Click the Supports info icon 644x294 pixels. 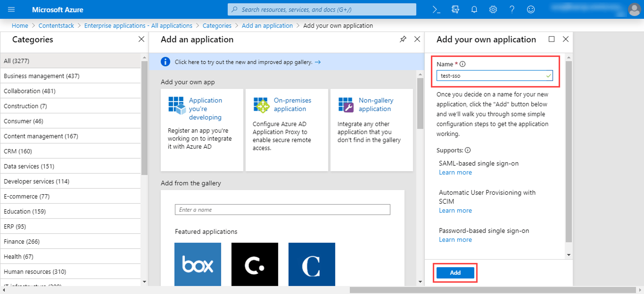[468, 150]
